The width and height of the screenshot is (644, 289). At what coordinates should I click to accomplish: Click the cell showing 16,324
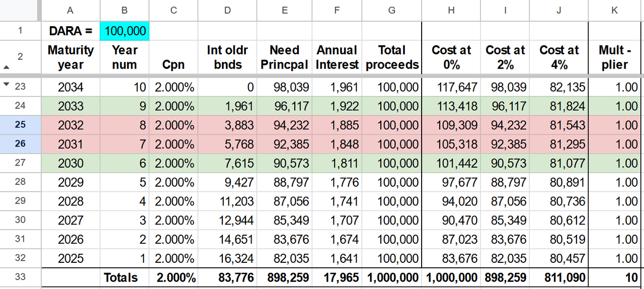(227, 259)
